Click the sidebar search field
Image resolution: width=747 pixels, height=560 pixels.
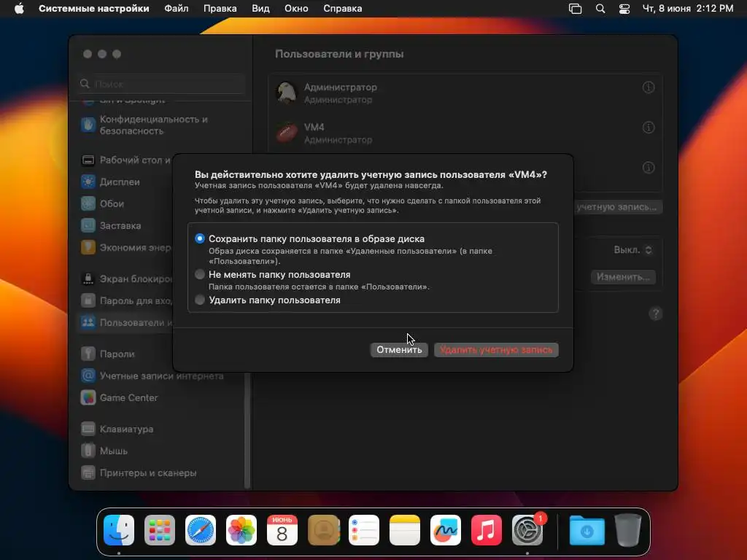(x=162, y=84)
